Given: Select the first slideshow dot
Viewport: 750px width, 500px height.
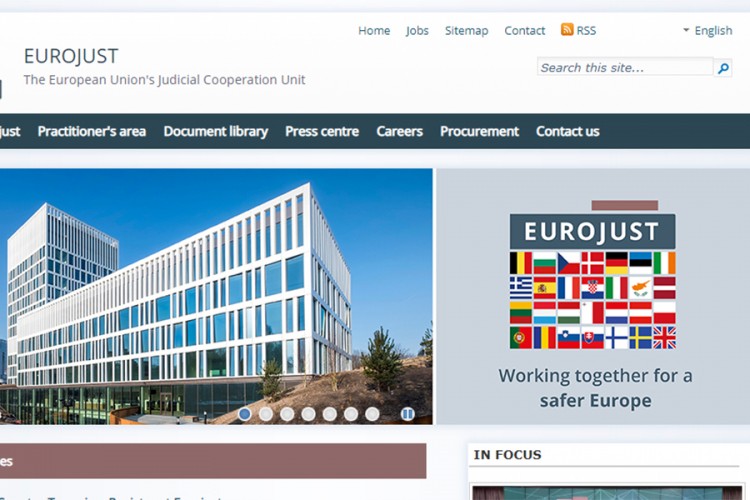Looking at the screenshot, I should (x=244, y=414).
